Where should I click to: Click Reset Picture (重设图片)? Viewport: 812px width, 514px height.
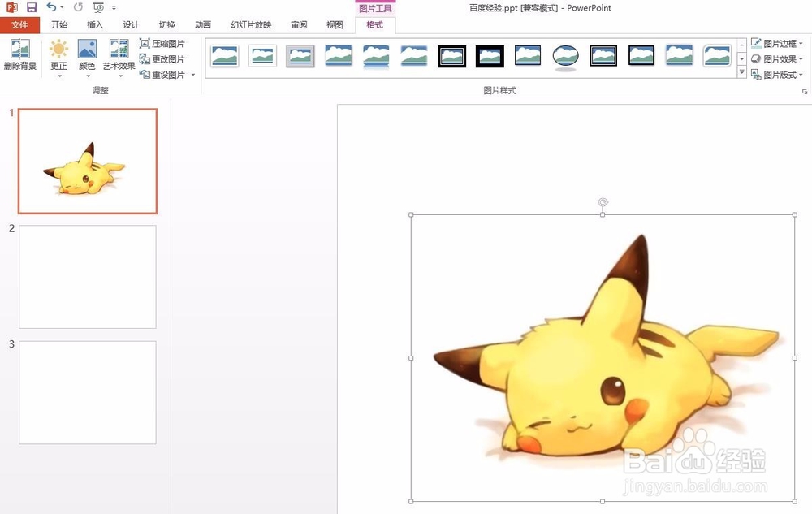coord(162,75)
